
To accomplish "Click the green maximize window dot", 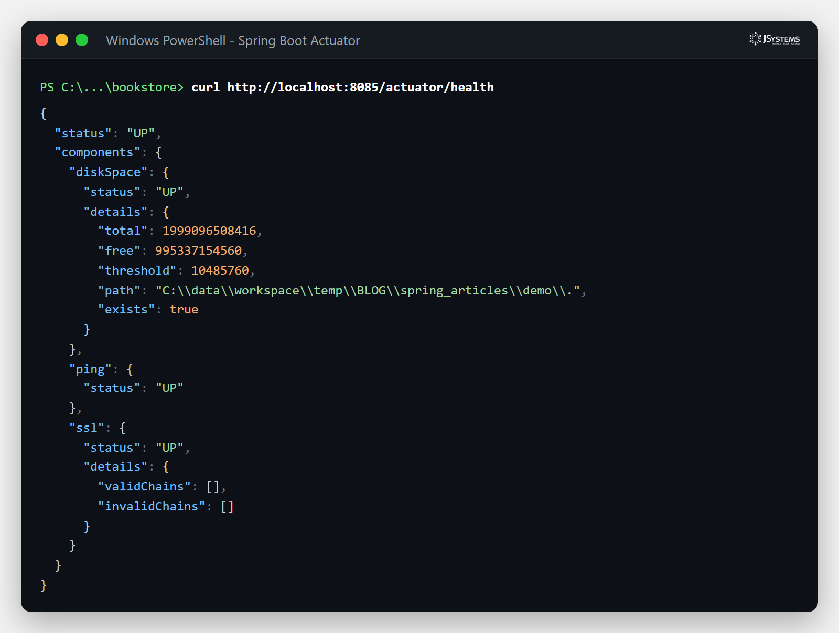I will click(x=82, y=40).
